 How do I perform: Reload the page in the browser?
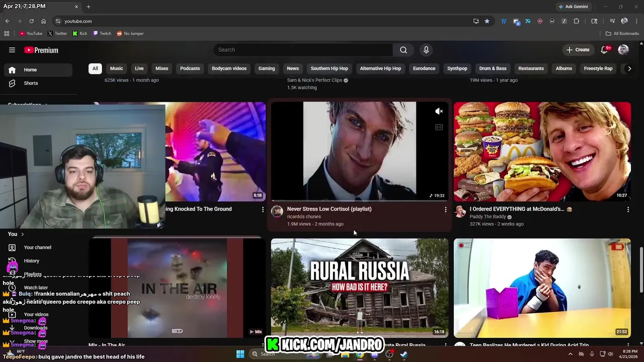coord(31,21)
